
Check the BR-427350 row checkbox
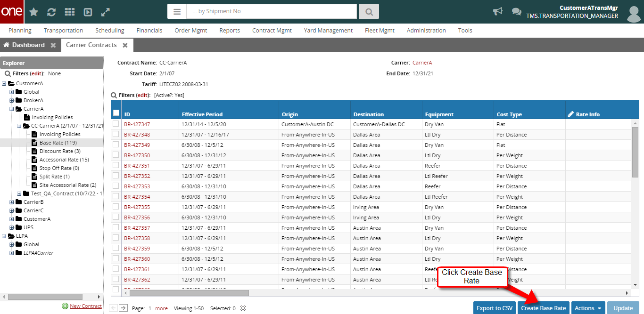click(x=116, y=155)
